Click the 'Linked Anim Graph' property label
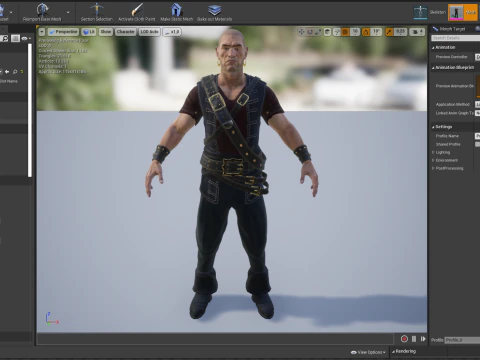480x360 pixels. [455, 113]
